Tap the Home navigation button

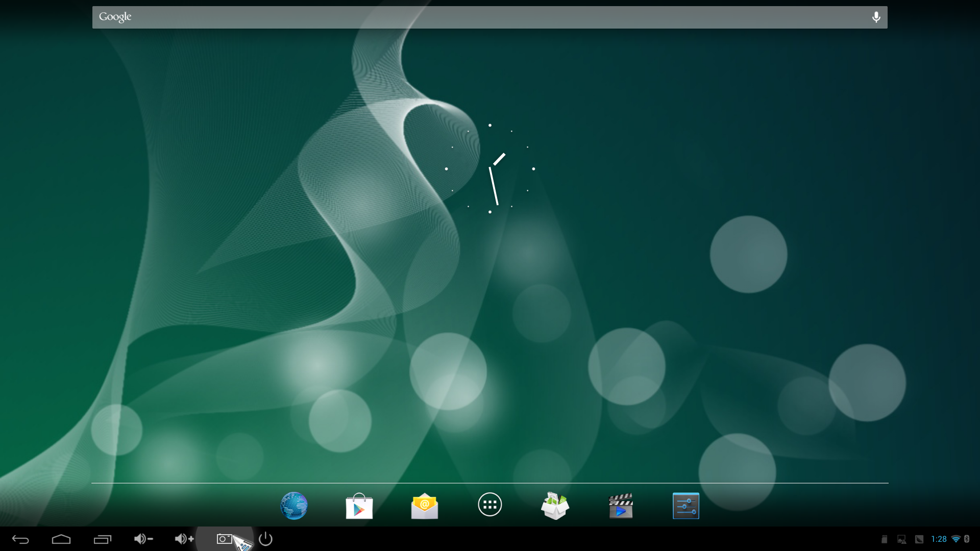point(61,539)
